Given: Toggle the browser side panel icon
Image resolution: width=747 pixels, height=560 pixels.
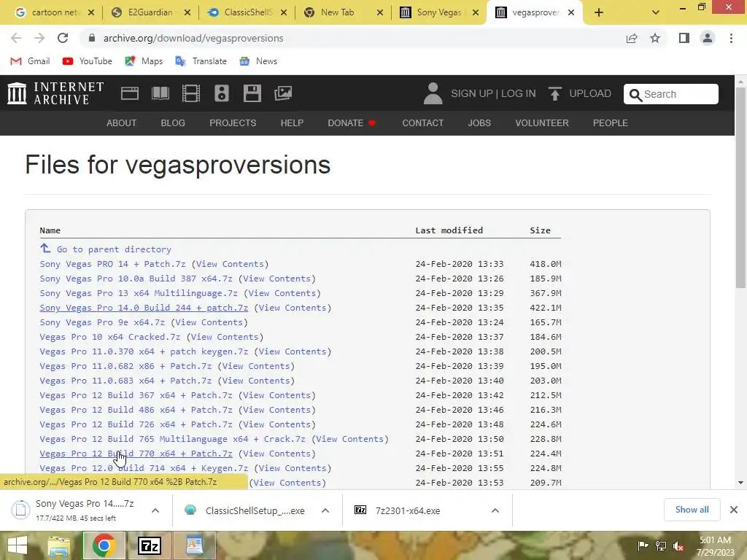Looking at the screenshot, I should click(x=684, y=38).
